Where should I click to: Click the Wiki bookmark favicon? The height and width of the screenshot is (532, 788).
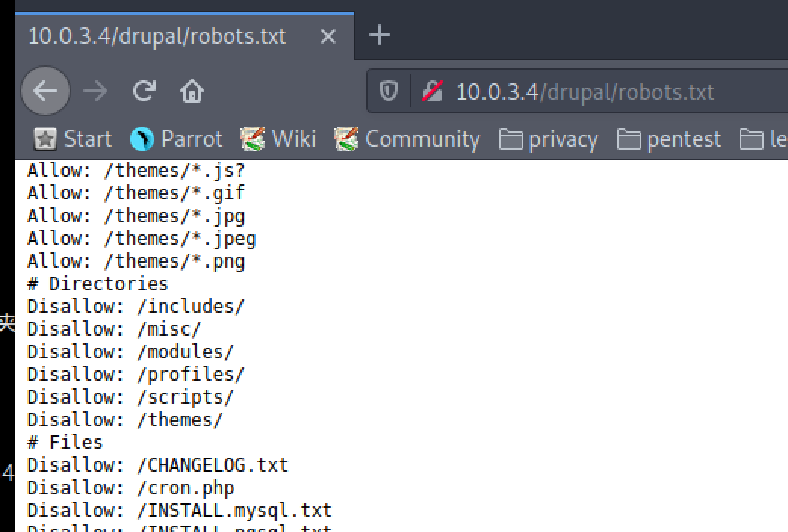click(253, 139)
